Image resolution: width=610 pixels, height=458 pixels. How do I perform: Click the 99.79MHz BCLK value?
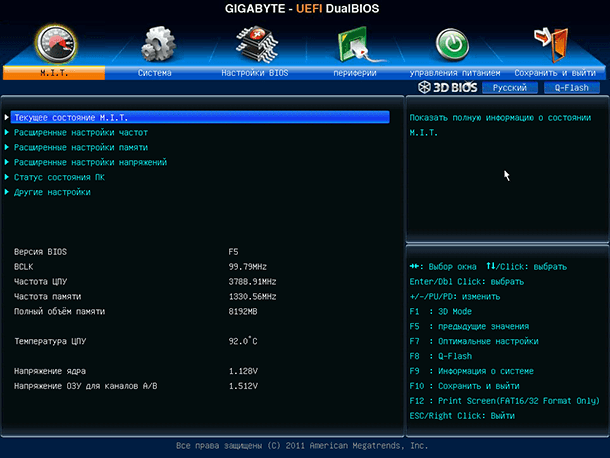pyautogui.click(x=248, y=267)
